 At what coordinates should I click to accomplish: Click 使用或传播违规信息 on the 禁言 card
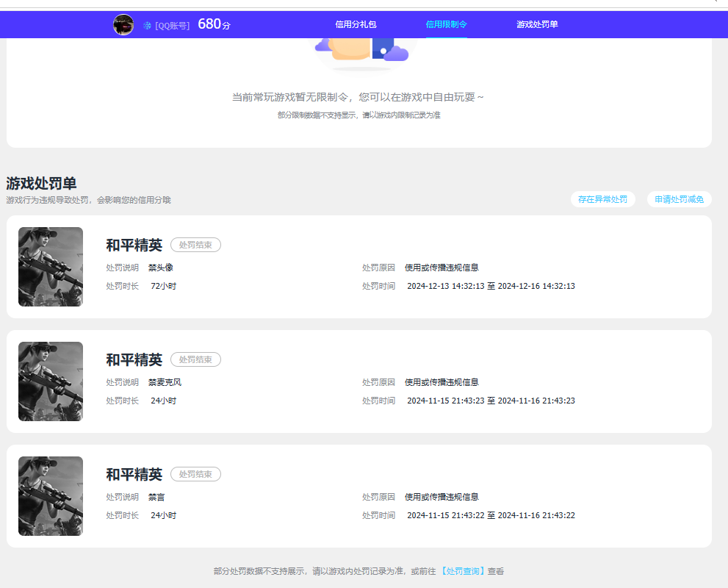point(442,497)
